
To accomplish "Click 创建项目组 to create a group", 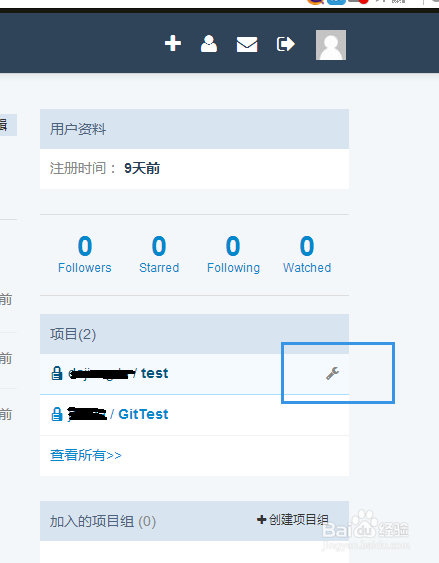I will coord(293,520).
